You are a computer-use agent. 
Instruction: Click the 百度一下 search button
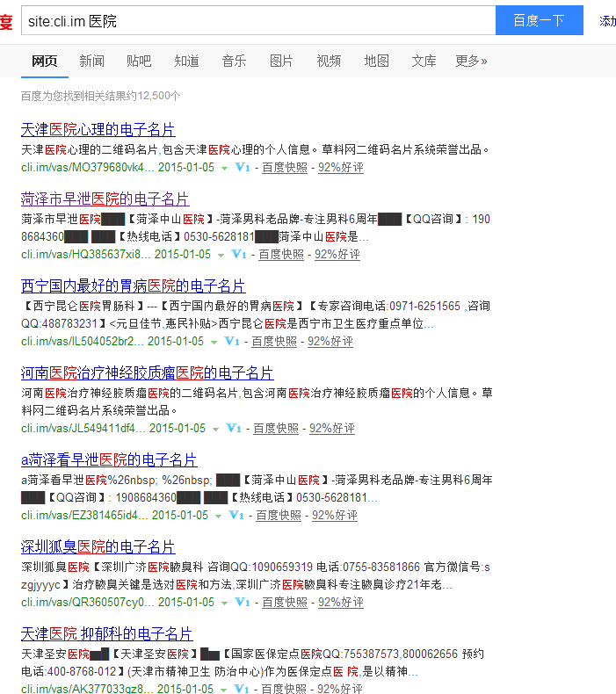(x=540, y=20)
